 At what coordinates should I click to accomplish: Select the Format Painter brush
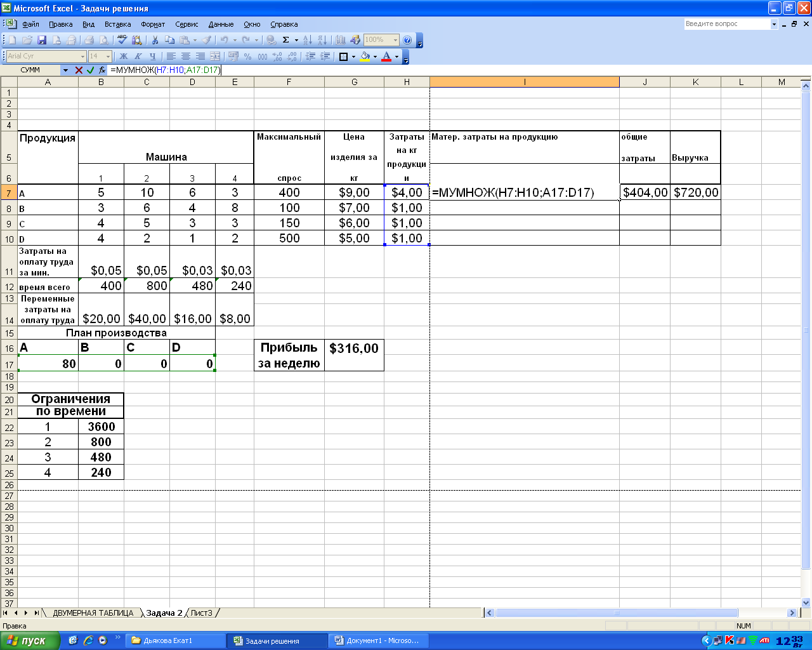pos(206,40)
